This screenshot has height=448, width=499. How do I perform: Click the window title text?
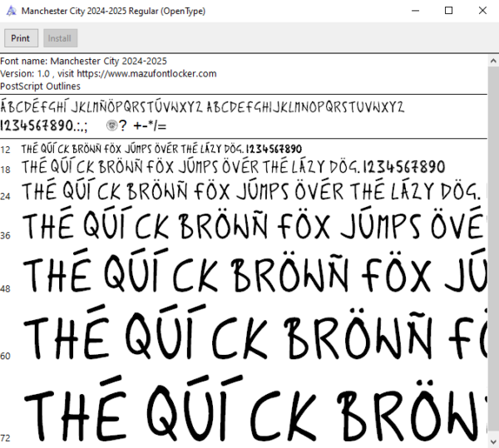(113, 11)
